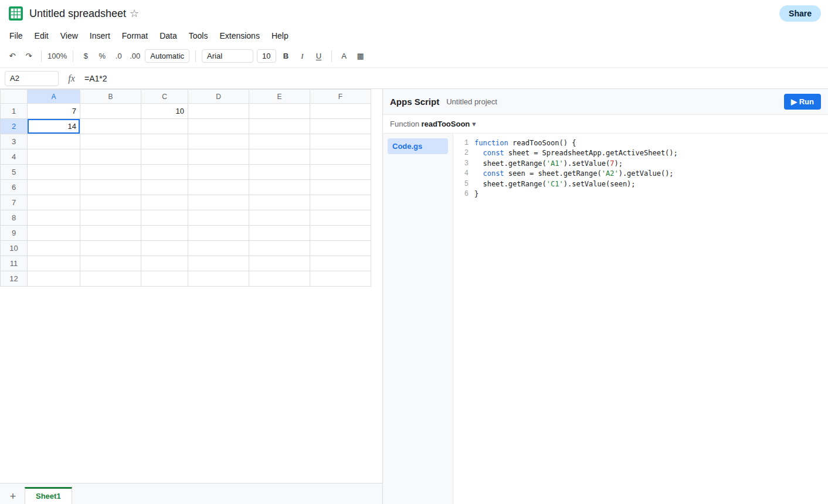Toggle underline formatting

(318, 56)
